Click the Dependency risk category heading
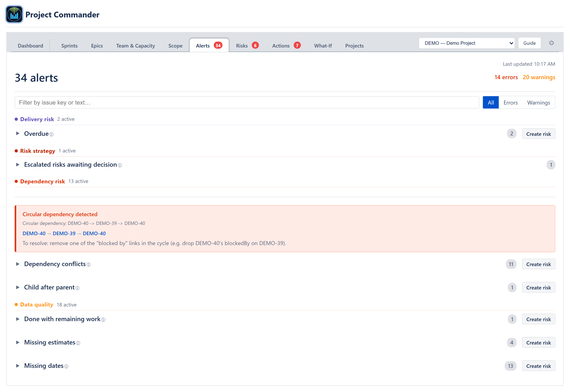570x392 pixels. [43, 181]
